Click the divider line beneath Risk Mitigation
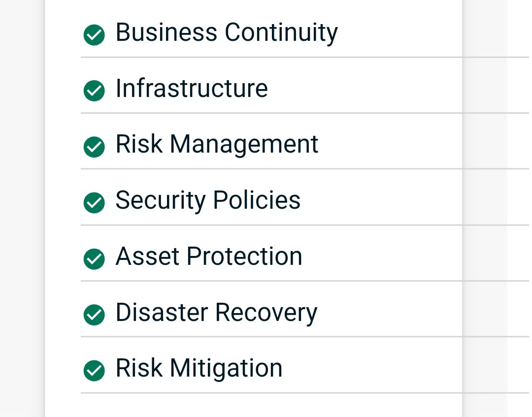Image resolution: width=532 pixels, height=417 pixels. (271, 393)
